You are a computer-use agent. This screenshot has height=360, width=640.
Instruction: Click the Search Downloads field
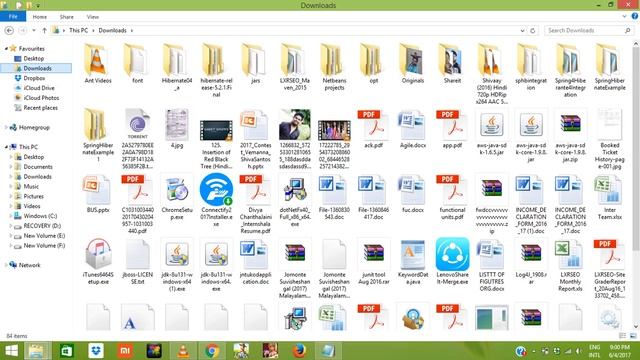pos(588,31)
